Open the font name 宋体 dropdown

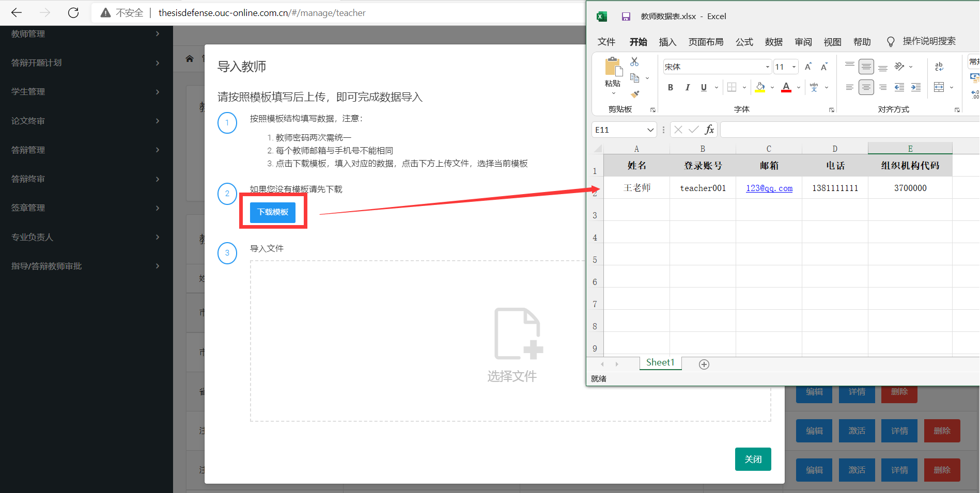click(x=768, y=67)
